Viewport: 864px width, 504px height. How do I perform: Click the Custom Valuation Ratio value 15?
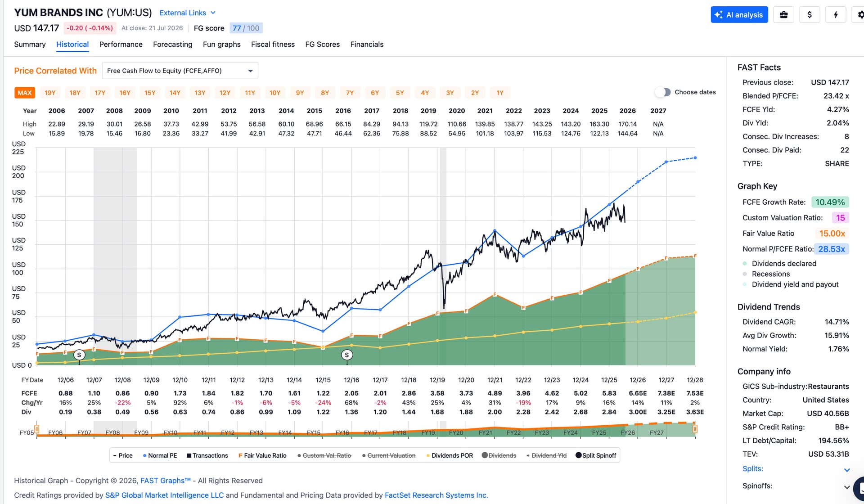(840, 218)
